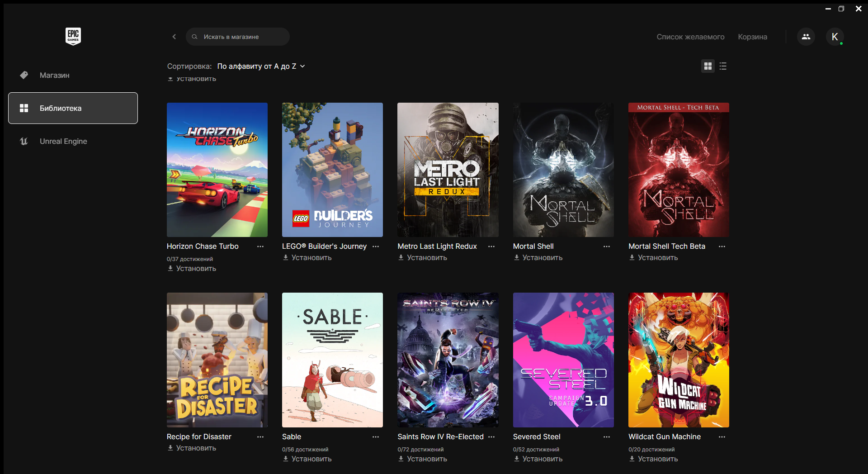Screen dimensions: 868x474
Task: Open Unreal Engine in sidebar
Action: (x=73, y=141)
